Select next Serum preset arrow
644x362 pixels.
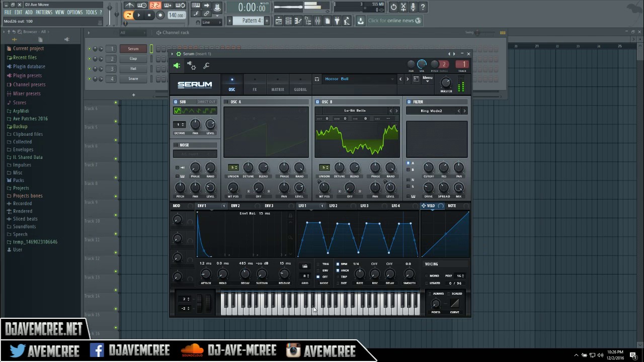pyautogui.click(x=408, y=79)
